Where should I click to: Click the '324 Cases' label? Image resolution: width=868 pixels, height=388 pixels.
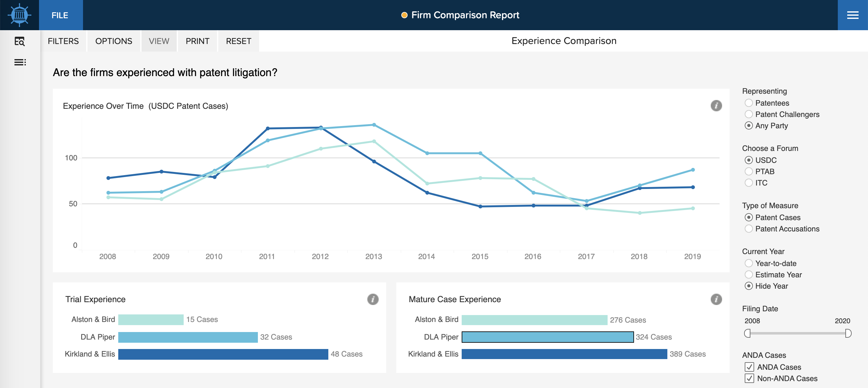[x=654, y=337]
